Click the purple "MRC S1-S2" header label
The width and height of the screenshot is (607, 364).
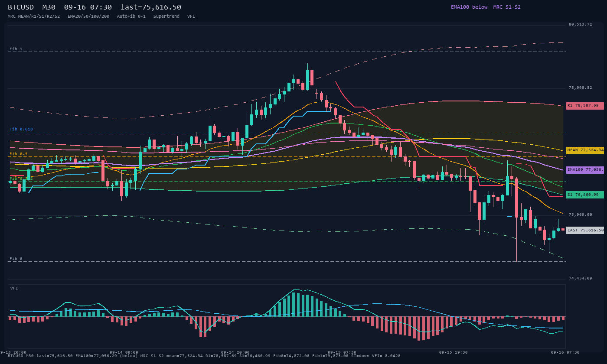coord(507,7)
